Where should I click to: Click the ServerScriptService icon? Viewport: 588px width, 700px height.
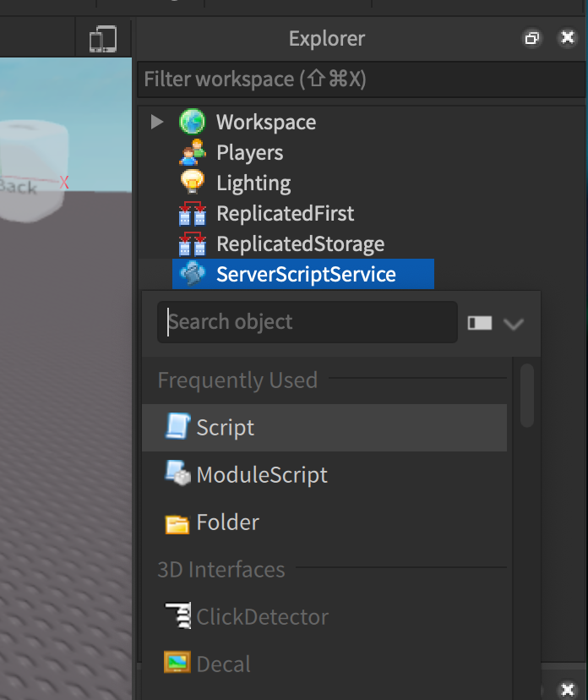193,274
